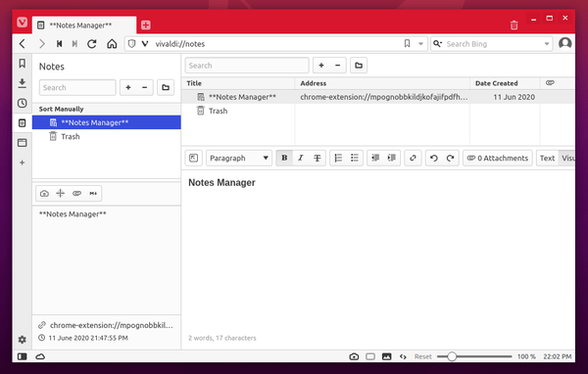Select the **Notes Manager** browser tab
Image resolution: width=588 pixels, height=374 pixels.
pyautogui.click(x=84, y=25)
